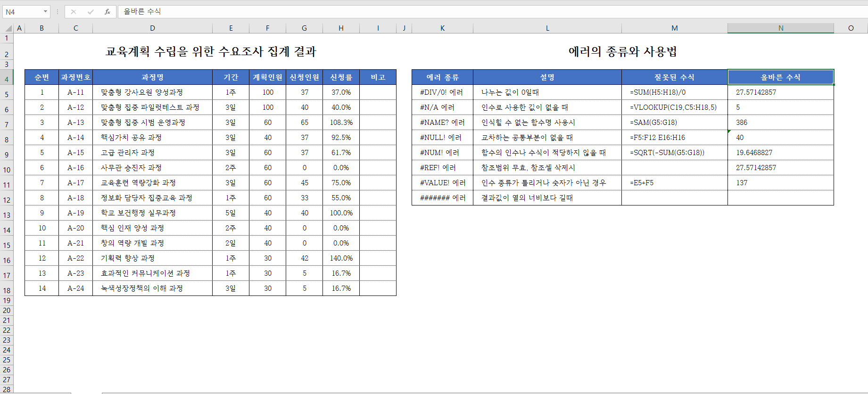Click the #DIV/0! 에러 cell
The height and width of the screenshot is (394, 868).
[442, 92]
